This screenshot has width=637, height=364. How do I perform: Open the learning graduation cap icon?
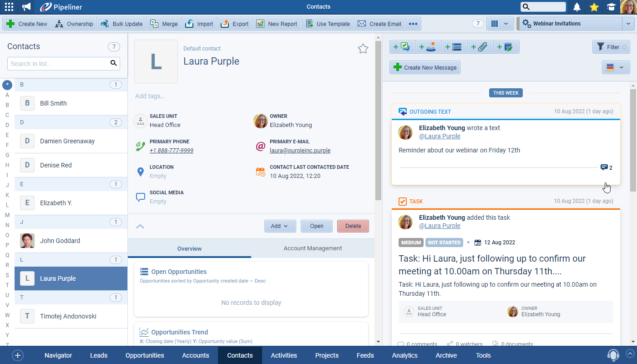click(611, 7)
